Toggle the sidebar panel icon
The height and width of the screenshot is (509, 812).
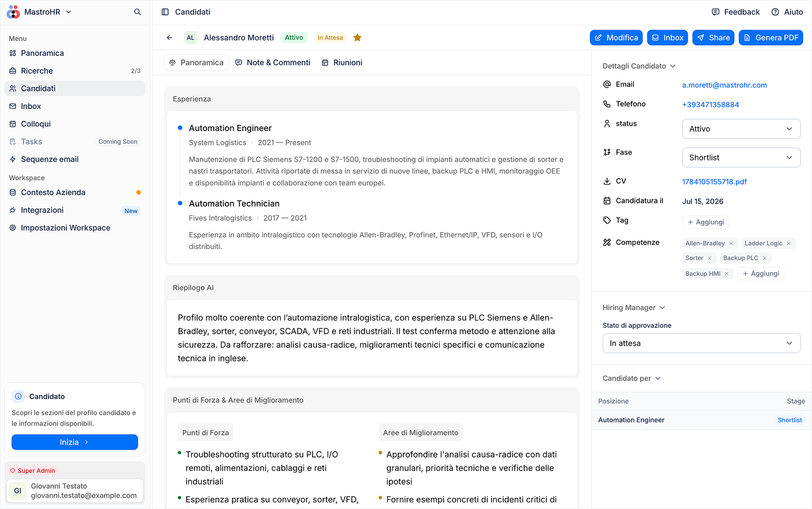point(165,12)
